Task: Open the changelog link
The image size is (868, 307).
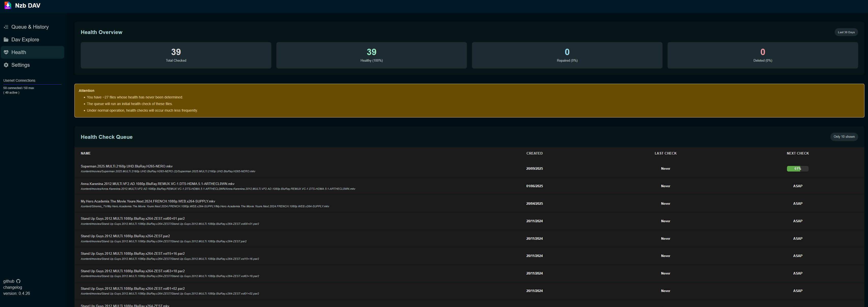Action: (x=12, y=287)
